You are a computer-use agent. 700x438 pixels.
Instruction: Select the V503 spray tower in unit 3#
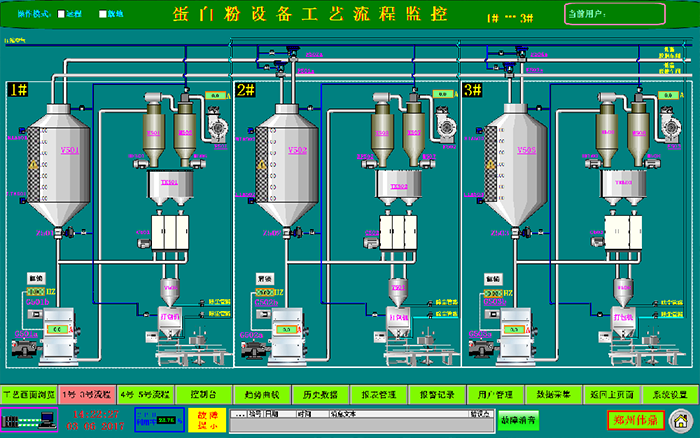pyautogui.click(x=516, y=165)
